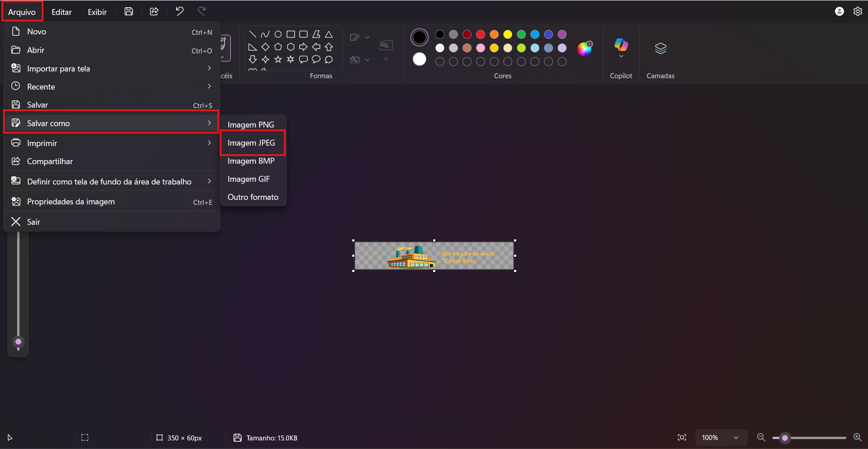Expand the Importar para tela submenu

tap(209, 68)
